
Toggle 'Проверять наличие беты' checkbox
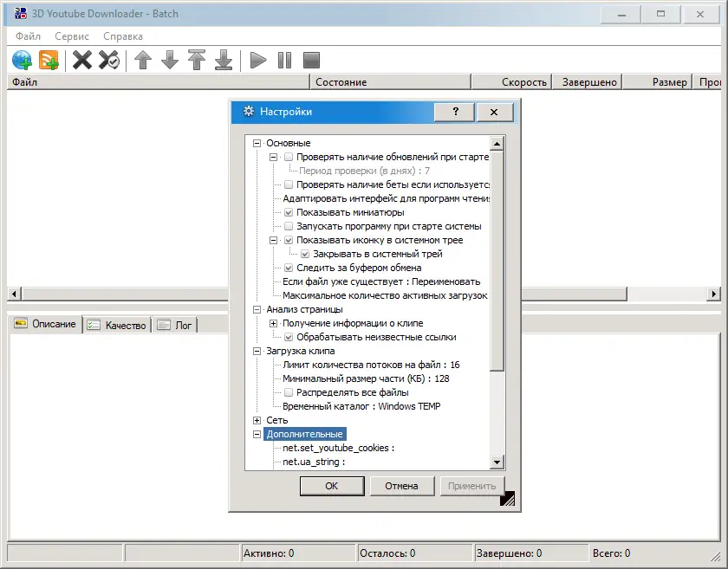click(x=289, y=184)
